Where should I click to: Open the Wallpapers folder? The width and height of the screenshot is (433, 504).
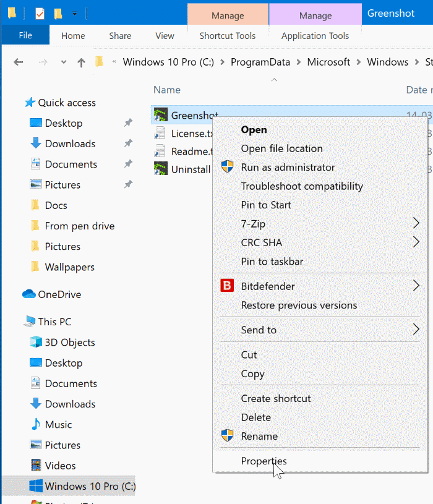click(70, 267)
